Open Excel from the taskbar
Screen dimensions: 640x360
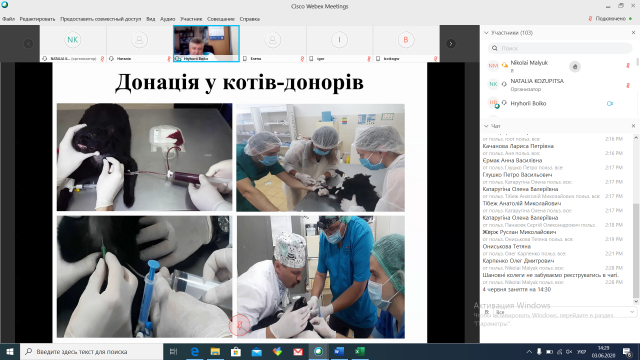[x=360, y=351]
